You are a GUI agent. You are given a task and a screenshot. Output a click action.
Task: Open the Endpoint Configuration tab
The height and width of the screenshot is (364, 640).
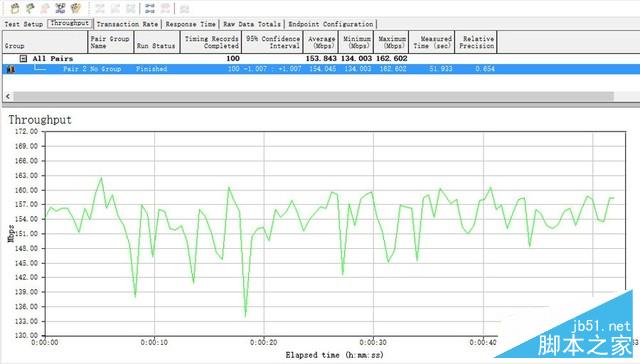331,24
